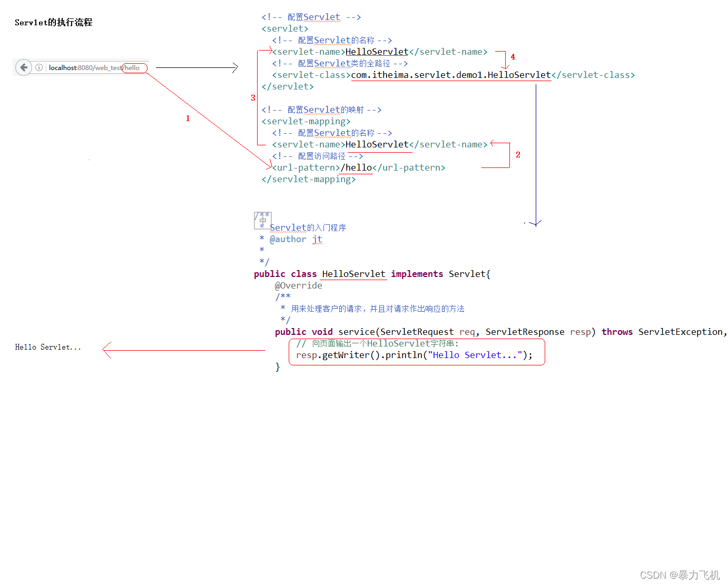The width and height of the screenshot is (728, 585).
Task: Click the input marker box above Servlet的入门程序 comment
Action: coord(262,220)
